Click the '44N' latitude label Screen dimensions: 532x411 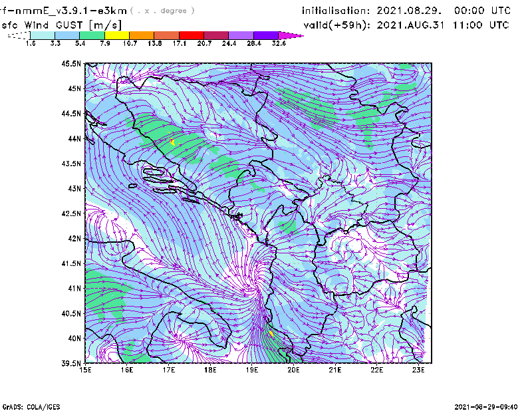coord(74,138)
